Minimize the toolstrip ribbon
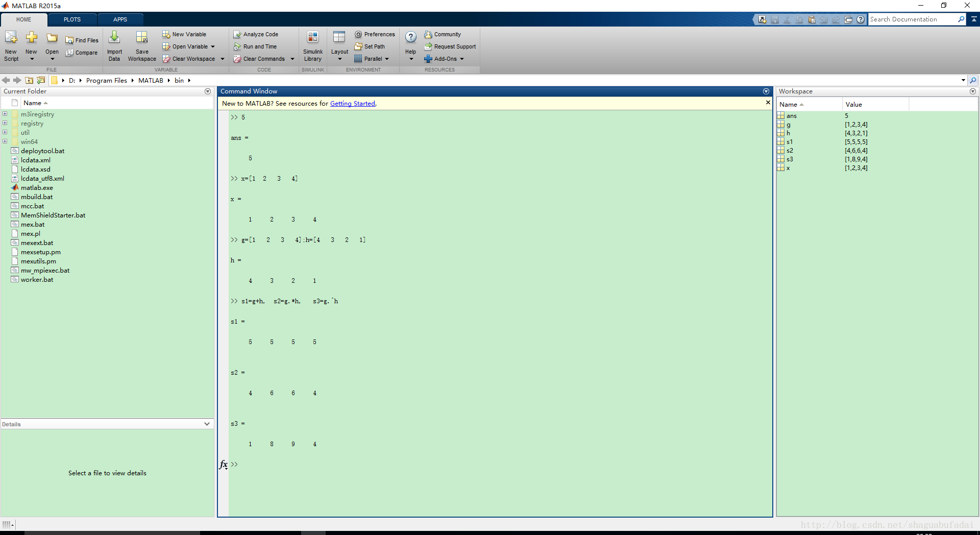980x535 pixels. coord(974,19)
